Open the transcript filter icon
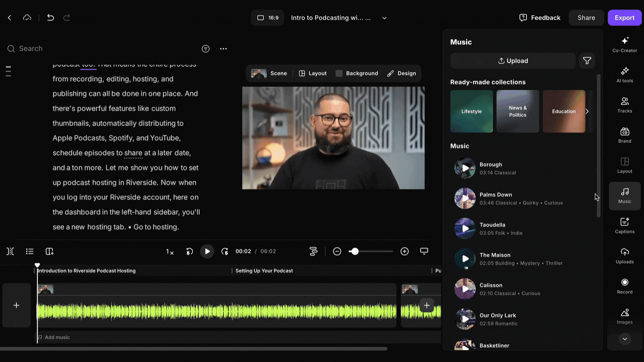The height and width of the screenshot is (362, 644). click(206, 49)
